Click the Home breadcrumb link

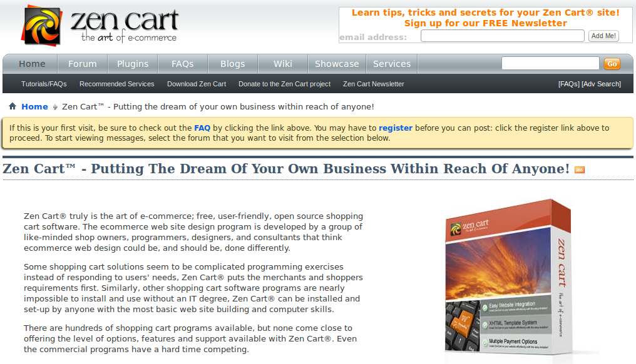click(x=34, y=106)
